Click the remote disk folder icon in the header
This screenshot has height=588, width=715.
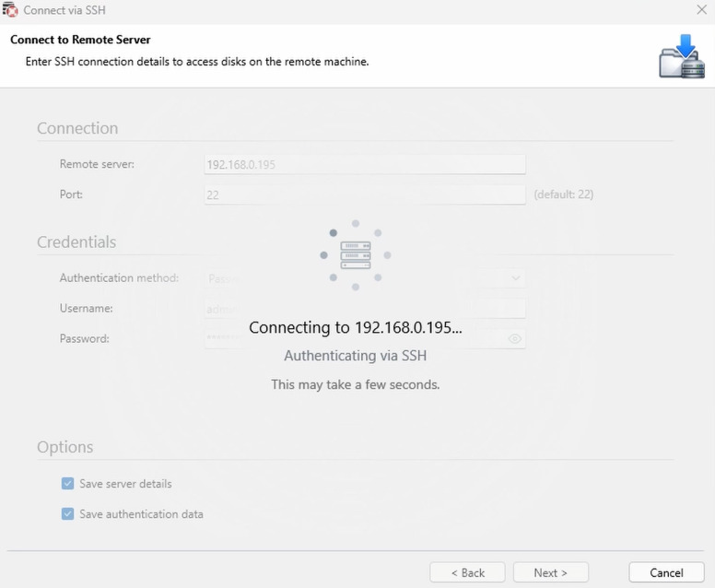(x=682, y=56)
